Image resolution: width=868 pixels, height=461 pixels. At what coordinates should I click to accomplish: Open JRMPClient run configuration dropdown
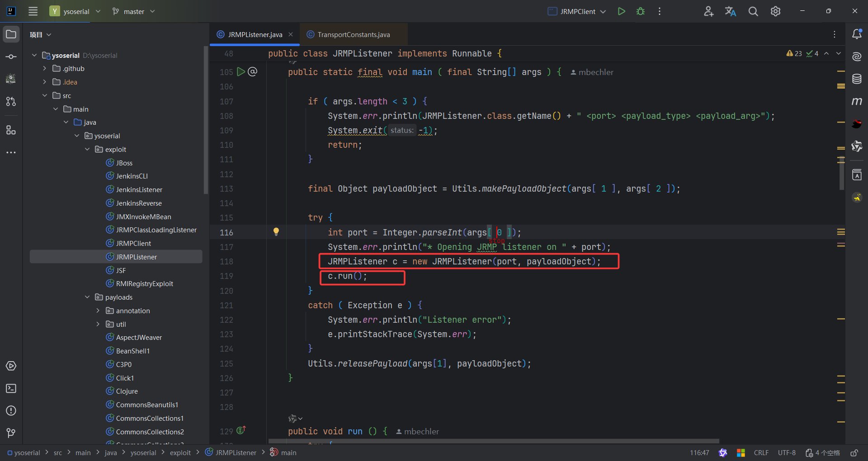tap(577, 11)
